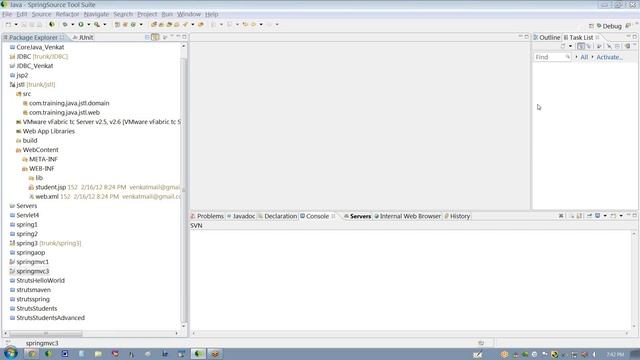Viewport: 640px width, 360px height.
Task: Click the Pin Console icon
Action: point(589,216)
